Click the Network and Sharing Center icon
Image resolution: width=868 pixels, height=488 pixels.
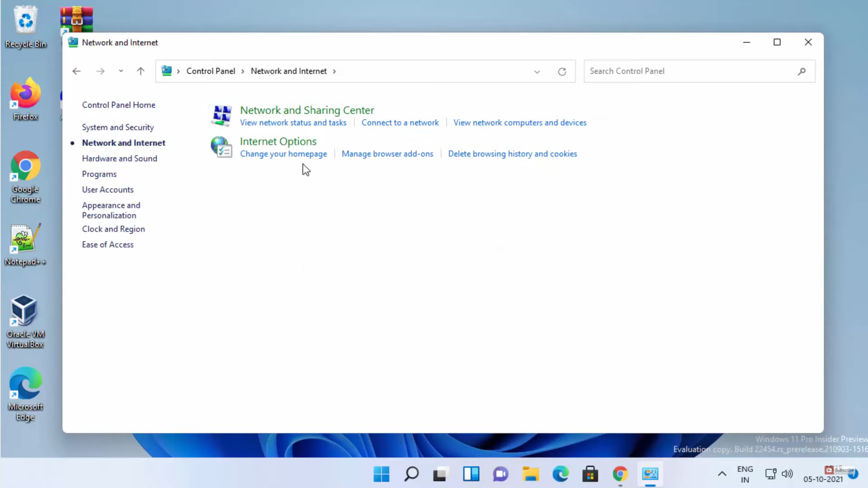(x=222, y=116)
